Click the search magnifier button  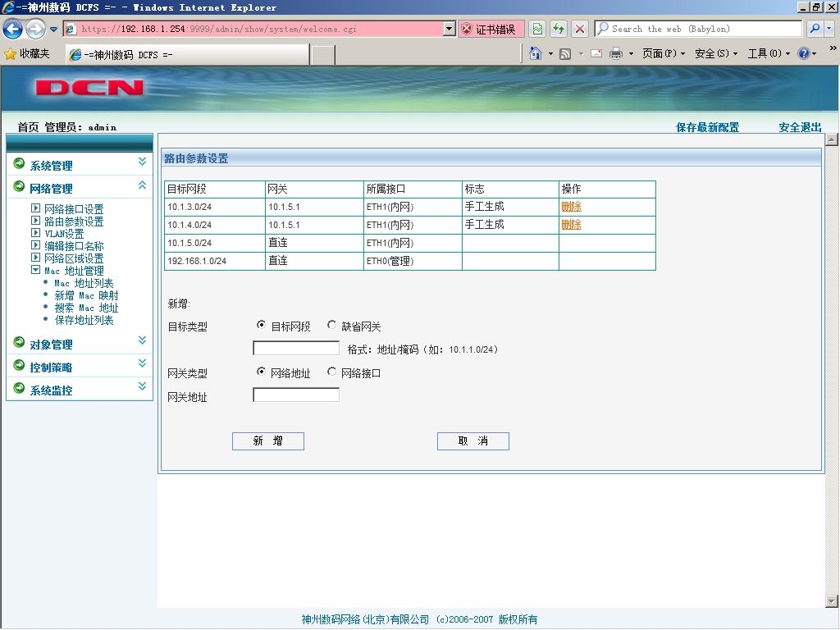coord(815,29)
